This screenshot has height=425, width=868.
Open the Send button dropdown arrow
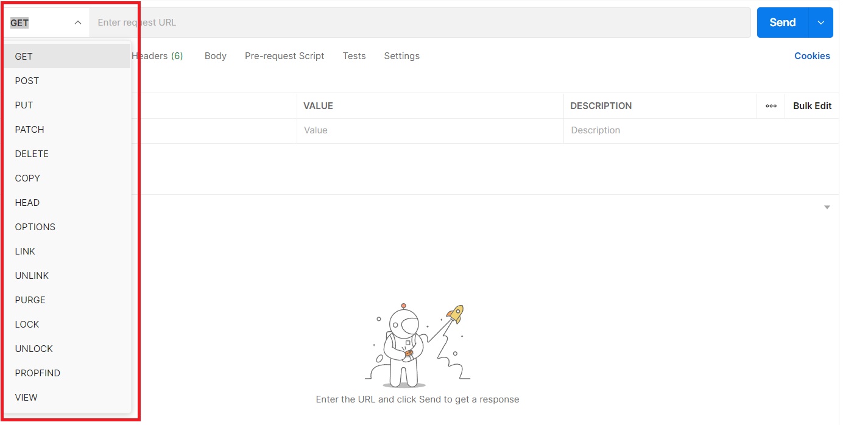click(x=820, y=23)
